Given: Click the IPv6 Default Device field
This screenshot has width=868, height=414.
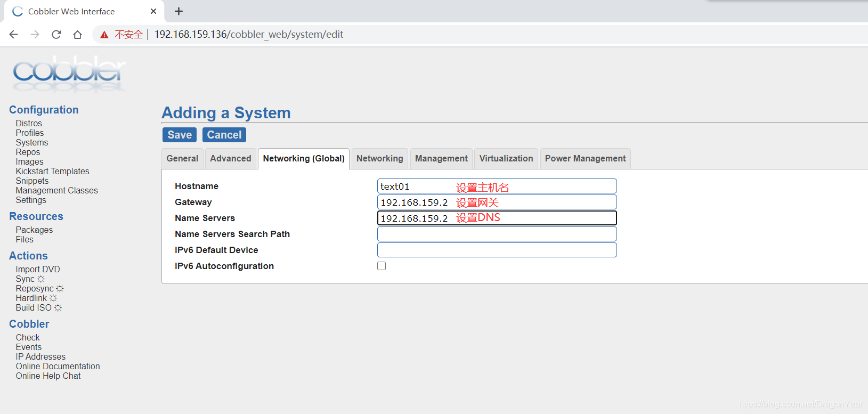Looking at the screenshot, I should point(497,250).
